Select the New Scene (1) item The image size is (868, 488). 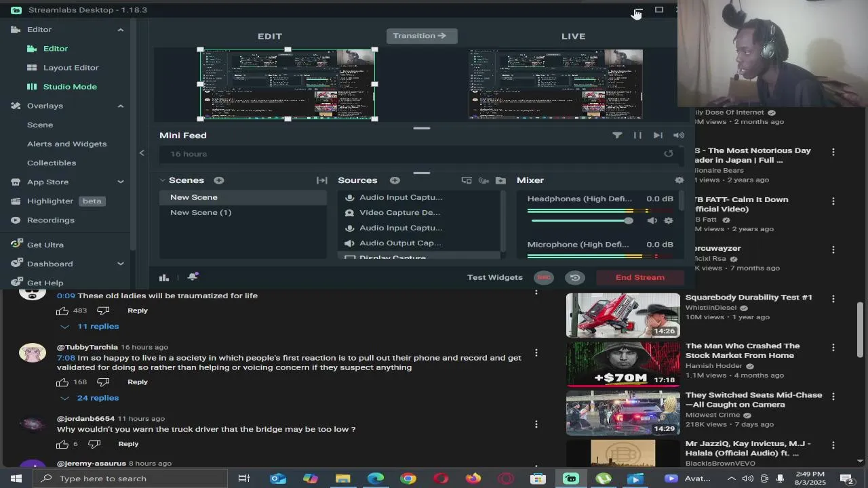click(243, 213)
